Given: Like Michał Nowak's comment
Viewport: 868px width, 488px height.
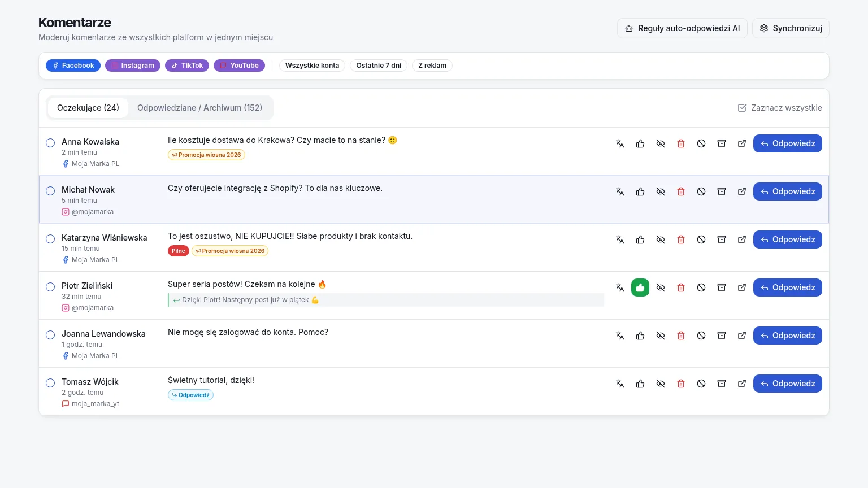Looking at the screenshot, I should (x=640, y=191).
